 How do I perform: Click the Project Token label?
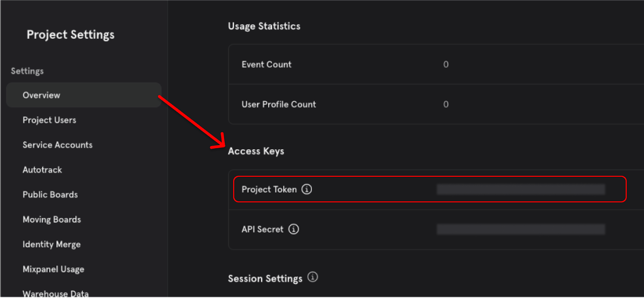(269, 189)
